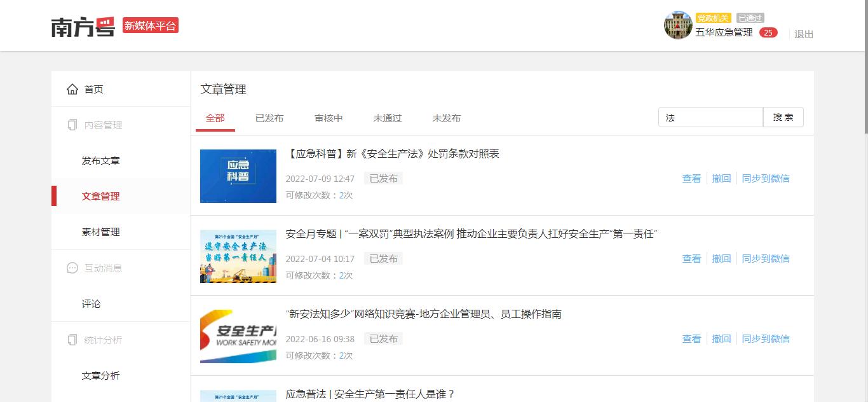Click the date 2022-07-09 12:47
The image size is (868, 402).
320,179
